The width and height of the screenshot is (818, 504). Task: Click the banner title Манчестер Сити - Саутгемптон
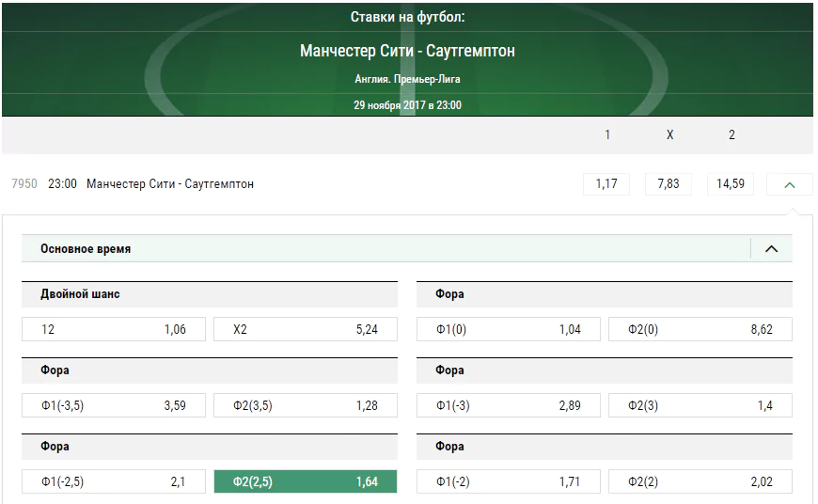(407, 51)
